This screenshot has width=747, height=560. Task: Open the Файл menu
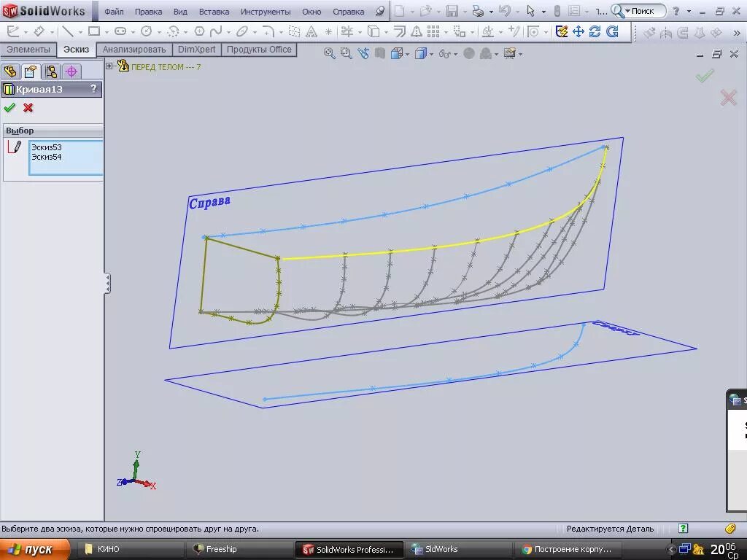click(114, 12)
